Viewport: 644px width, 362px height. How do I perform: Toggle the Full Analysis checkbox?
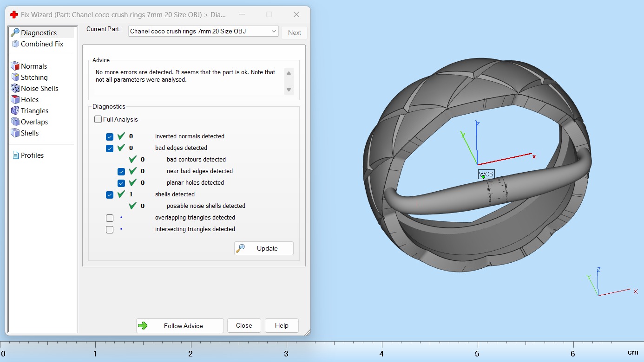click(98, 120)
